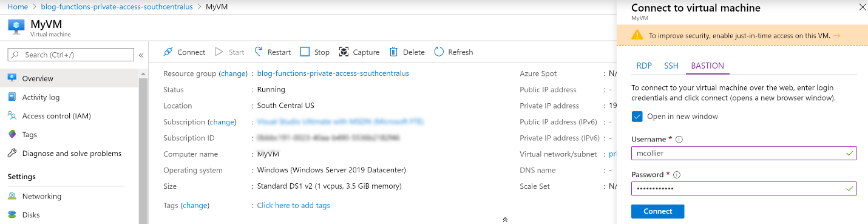Click the Networking sidebar icon
Image resolution: width=868 pixels, height=224 pixels.
coord(12,196)
